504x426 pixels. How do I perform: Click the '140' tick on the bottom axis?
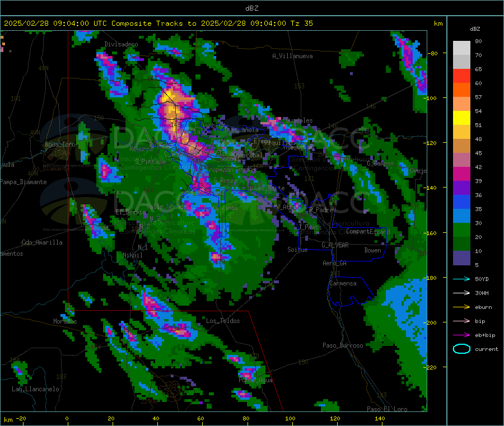coord(380,418)
